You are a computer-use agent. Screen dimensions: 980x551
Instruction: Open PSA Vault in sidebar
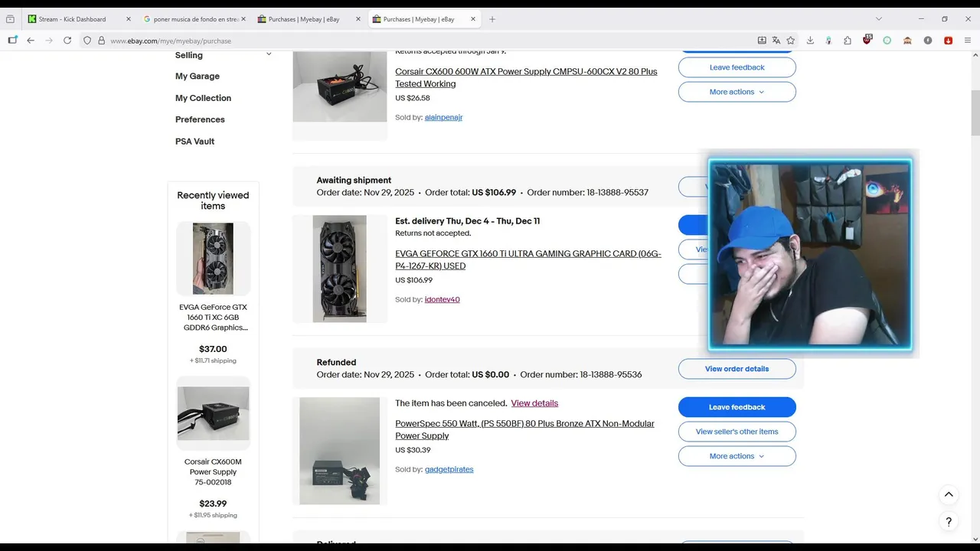pyautogui.click(x=194, y=142)
